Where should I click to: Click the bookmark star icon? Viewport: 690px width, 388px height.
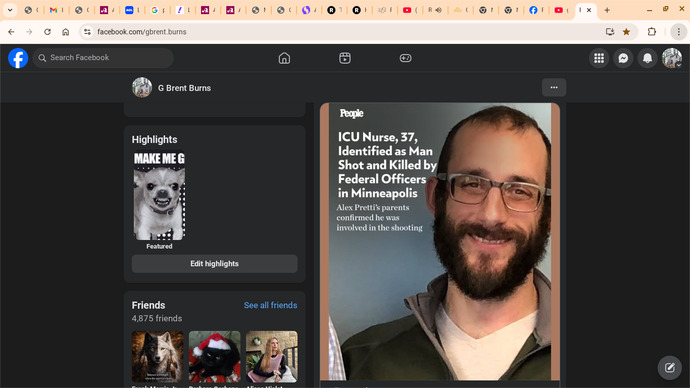pos(626,32)
